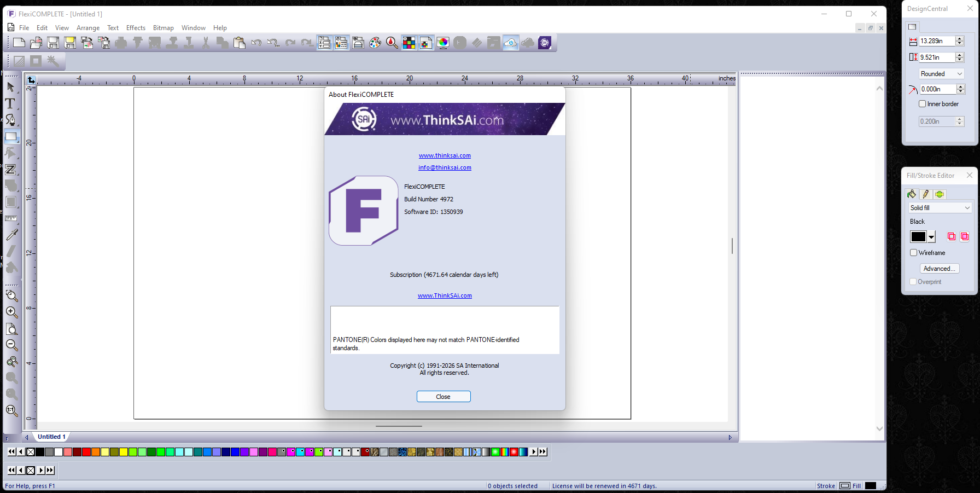Enable the Inner border checkbox
This screenshot has width=980, height=493.
click(x=923, y=104)
